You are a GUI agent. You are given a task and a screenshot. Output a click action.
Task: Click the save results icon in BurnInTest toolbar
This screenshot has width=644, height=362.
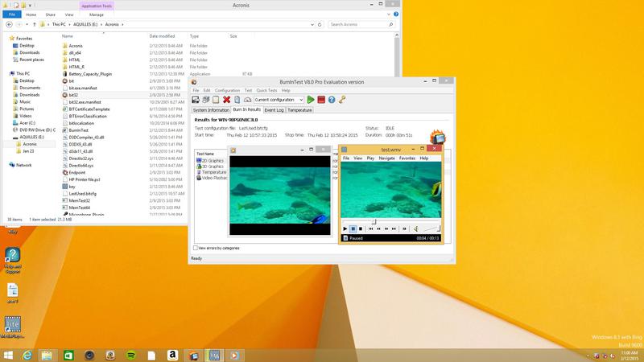click(x=196, y=100)
